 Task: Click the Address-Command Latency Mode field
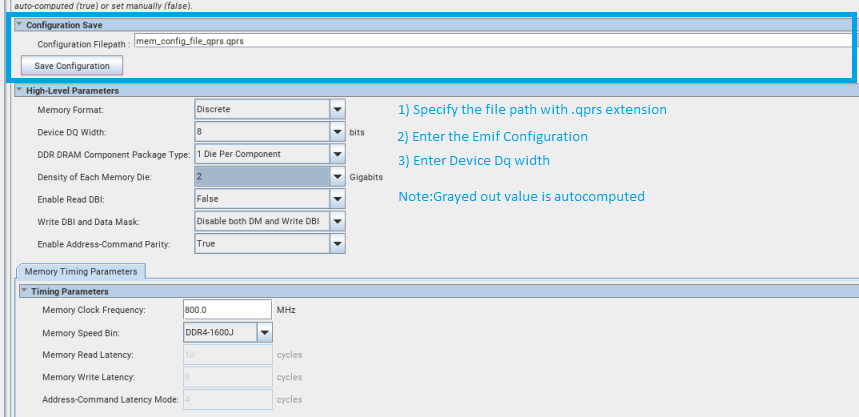227,400
